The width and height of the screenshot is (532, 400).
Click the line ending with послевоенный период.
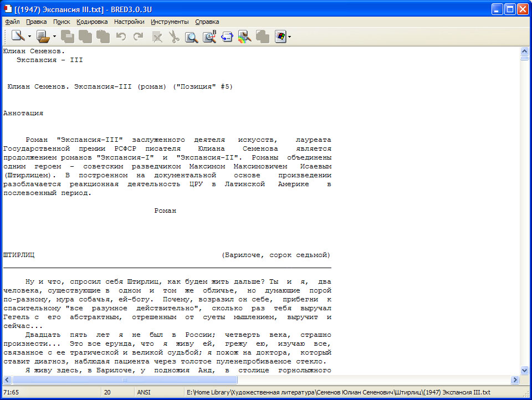tap(48, 193)
